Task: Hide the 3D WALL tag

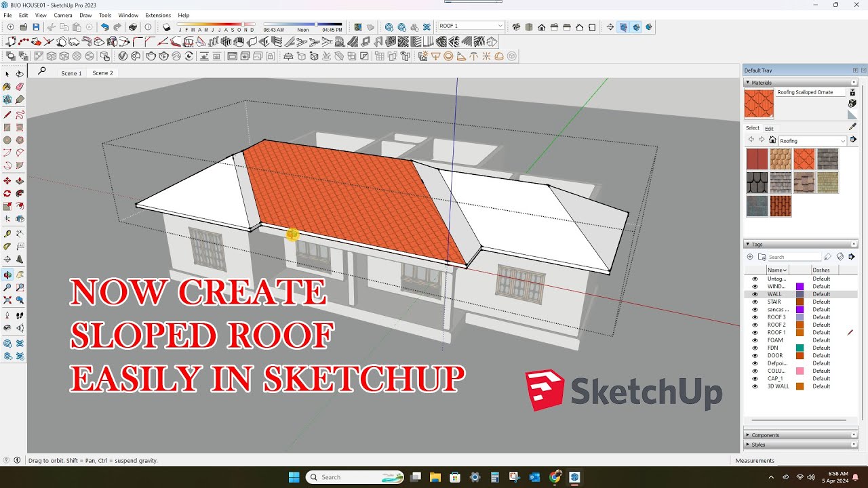Action: click(x=754, y=386)
